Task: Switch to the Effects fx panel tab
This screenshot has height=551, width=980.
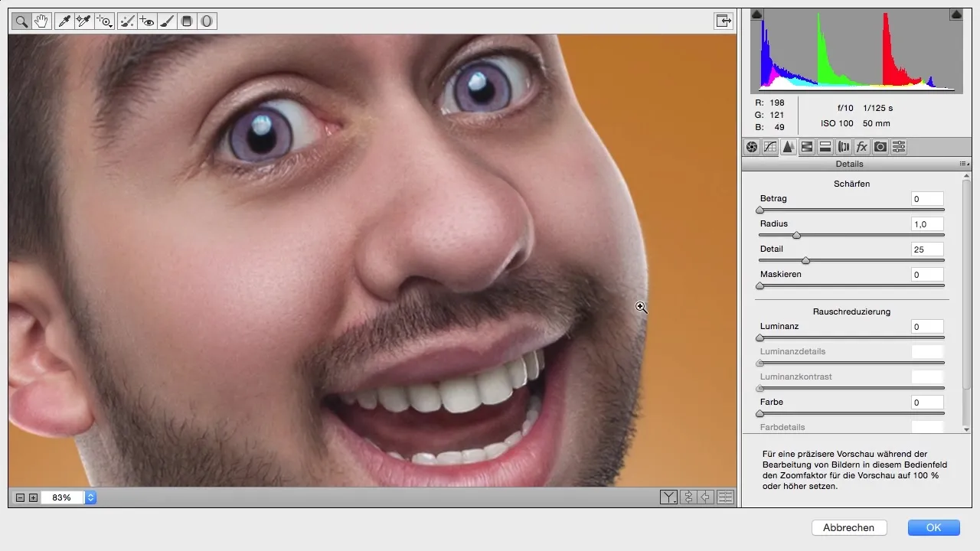Action: 862,147
